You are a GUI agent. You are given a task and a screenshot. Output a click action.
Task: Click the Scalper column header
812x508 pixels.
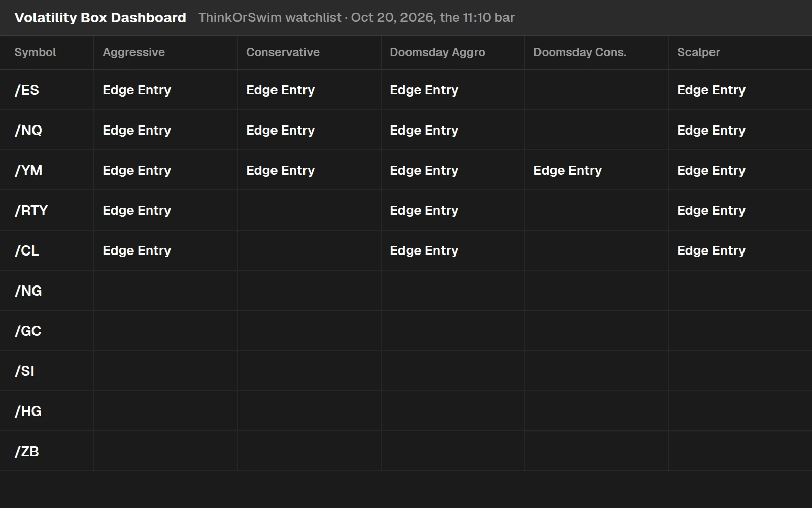point(740,52)
